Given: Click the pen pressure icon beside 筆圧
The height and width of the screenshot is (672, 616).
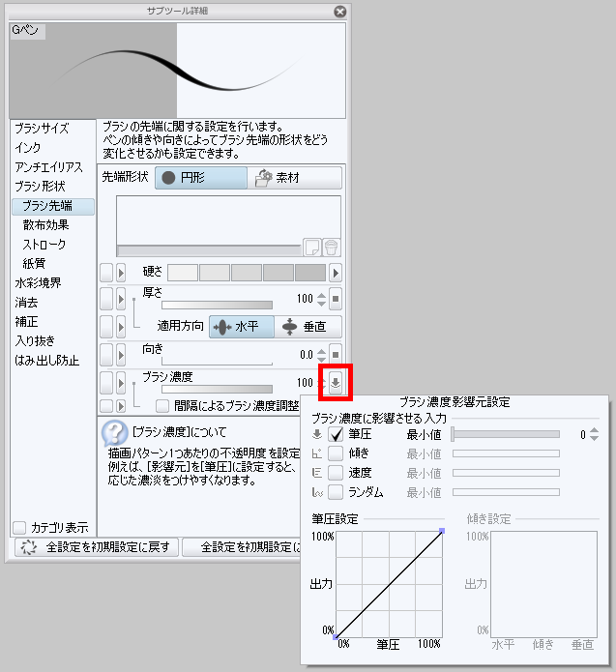Looking at the screenshot, I should [317, 434].
